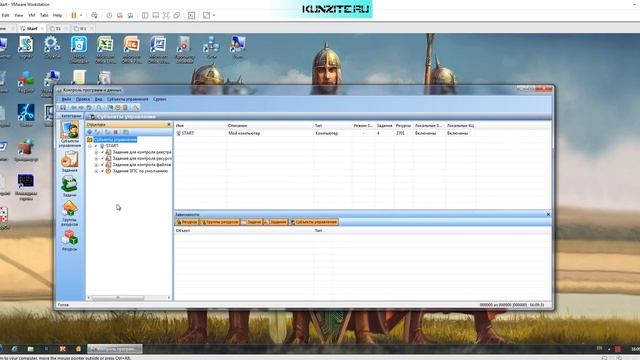Open Ресурсы category in sidebar
Screen dimensions: 640x360
pos(70,240)
